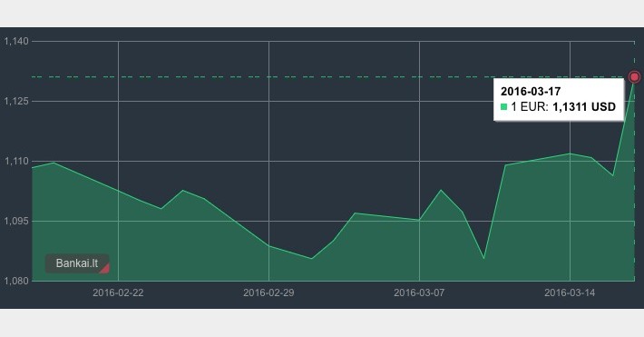Screen dimensions: 644x337
Task: Click the x-axis label 2016-02-29
Action: point(268,293)
